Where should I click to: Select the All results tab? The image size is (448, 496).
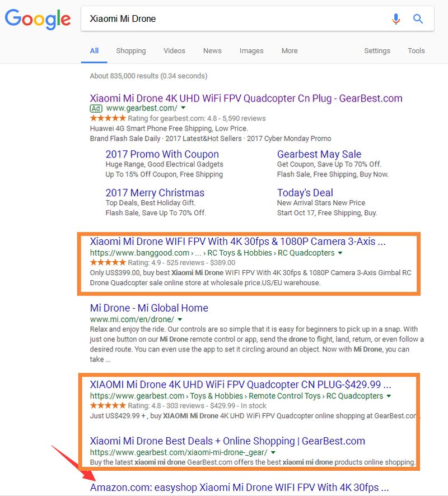(x=94, y=50)
